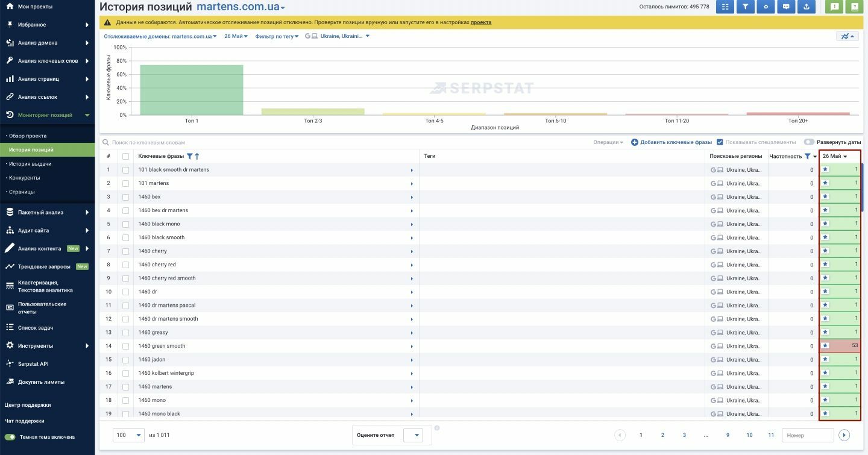Viewport: 868px width, 455px height.
Task: Click the Аудит сайта sitemap icon
Action: [x=10, y=230]
